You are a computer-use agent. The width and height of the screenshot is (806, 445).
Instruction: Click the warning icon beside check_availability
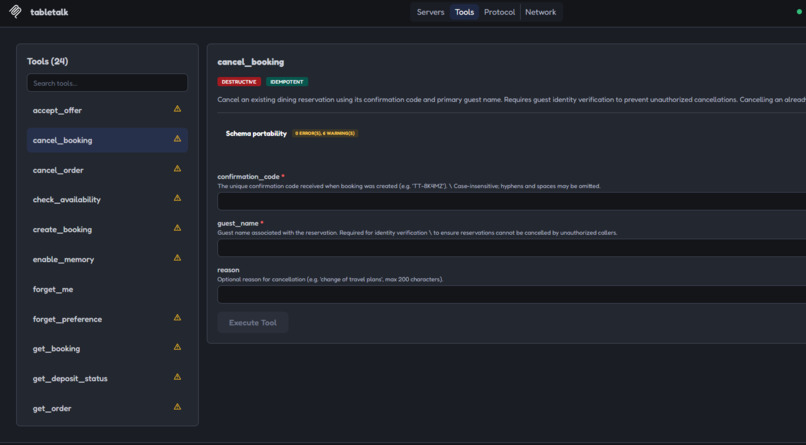point(177,198)
